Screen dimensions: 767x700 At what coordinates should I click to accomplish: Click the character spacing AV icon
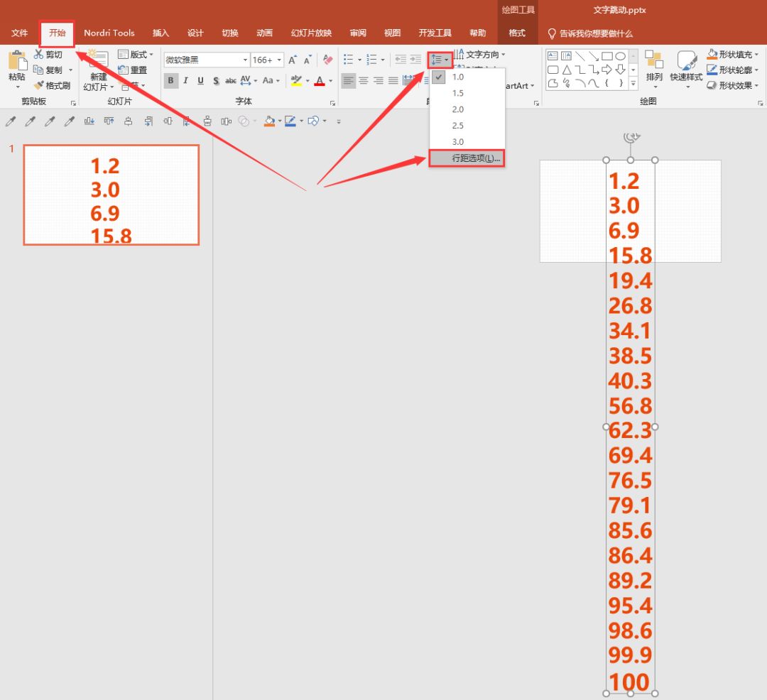246,80
